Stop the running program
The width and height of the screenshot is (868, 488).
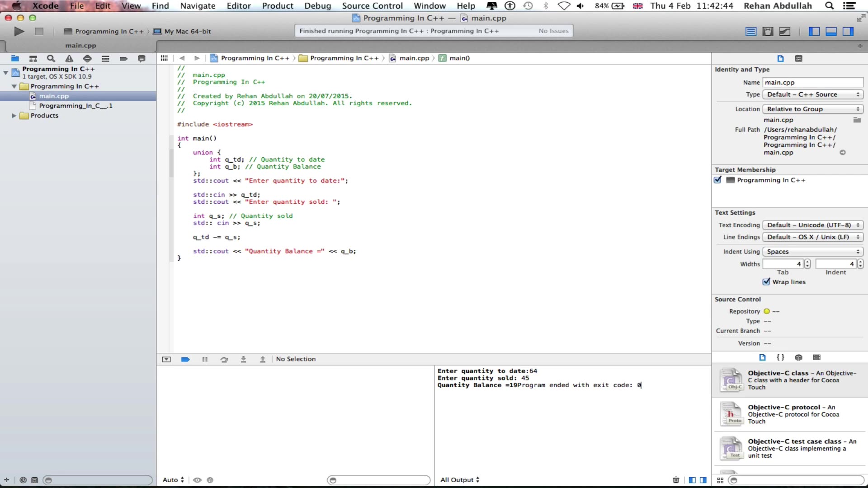(39, 31)
